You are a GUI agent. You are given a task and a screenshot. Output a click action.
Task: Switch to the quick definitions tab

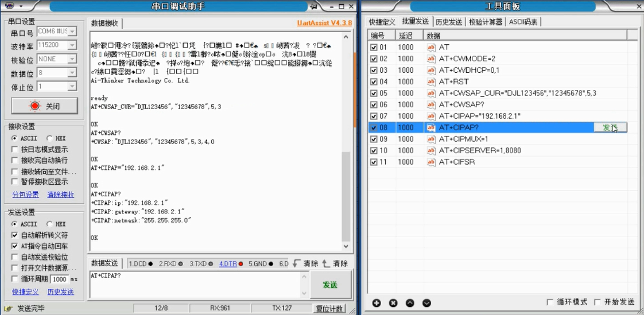[x=382, y=22]
